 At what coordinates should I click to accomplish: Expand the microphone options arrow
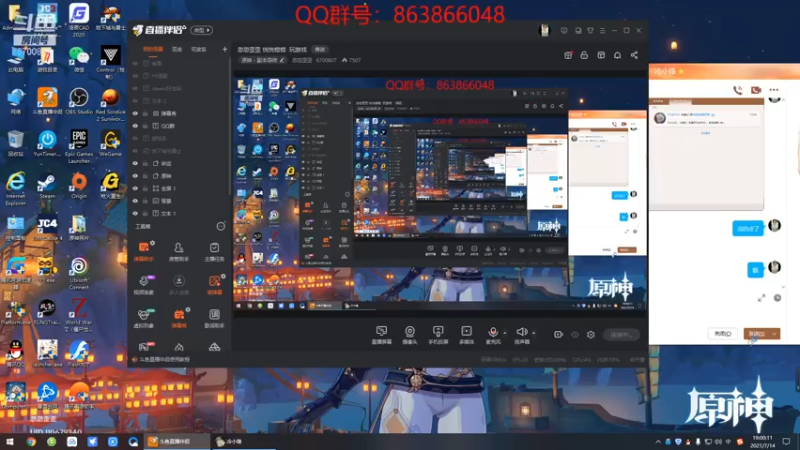coord(505,333)
